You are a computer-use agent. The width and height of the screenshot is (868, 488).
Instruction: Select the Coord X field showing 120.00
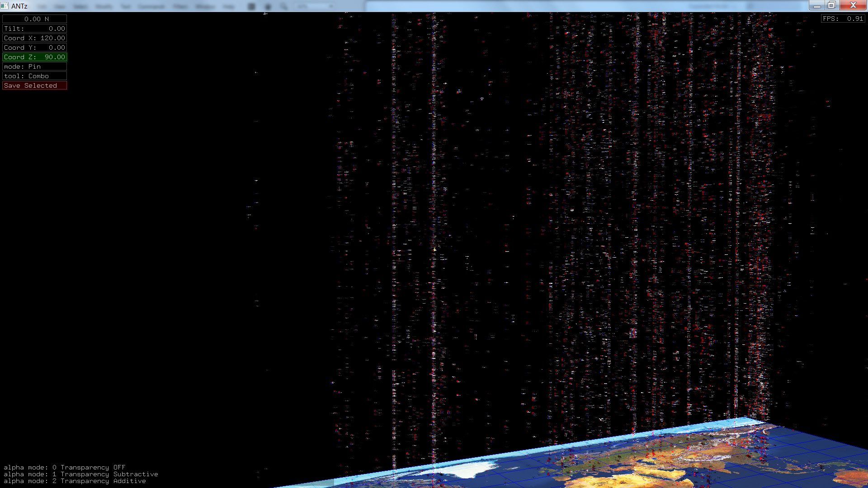[x=35, y=38]
